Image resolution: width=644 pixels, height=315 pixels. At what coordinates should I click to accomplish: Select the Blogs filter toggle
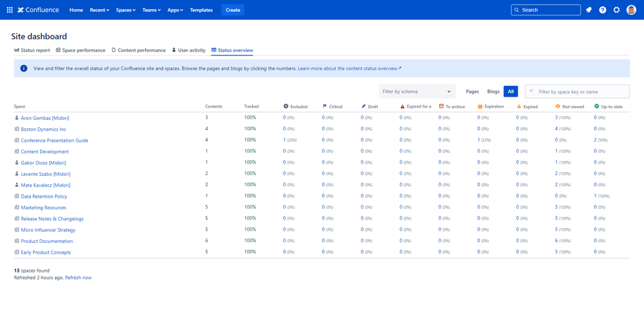[493, 91]
